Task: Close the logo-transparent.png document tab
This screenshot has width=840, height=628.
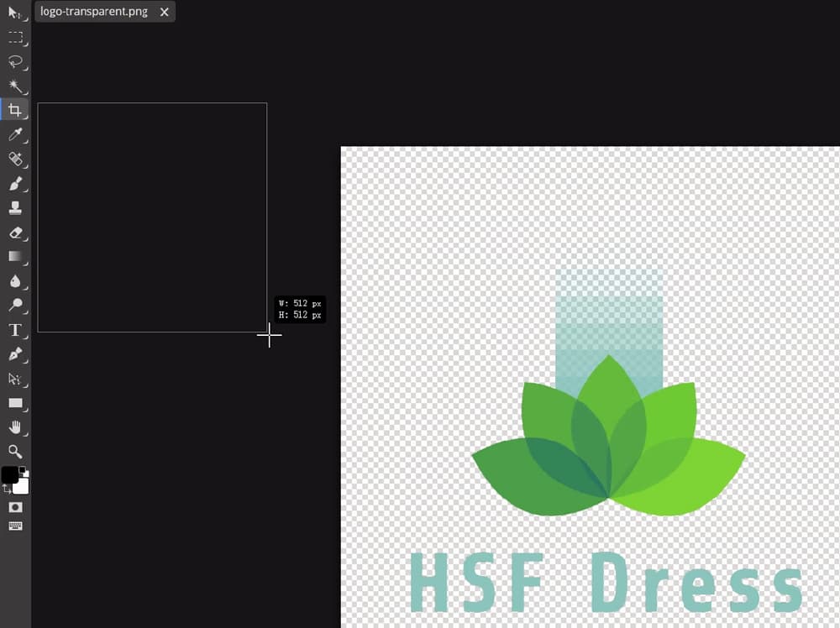Action: point(165,12)
